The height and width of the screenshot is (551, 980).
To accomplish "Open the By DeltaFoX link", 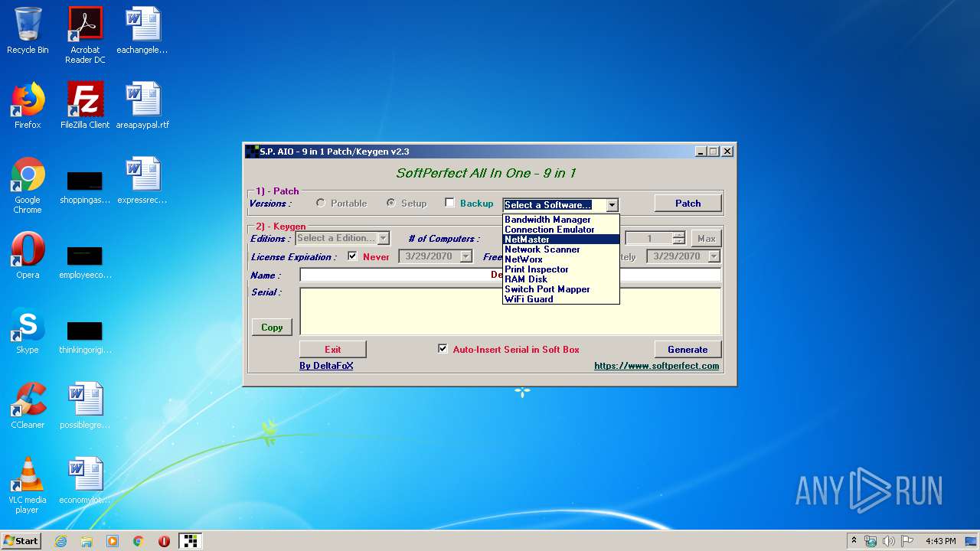I will point(326,366).
